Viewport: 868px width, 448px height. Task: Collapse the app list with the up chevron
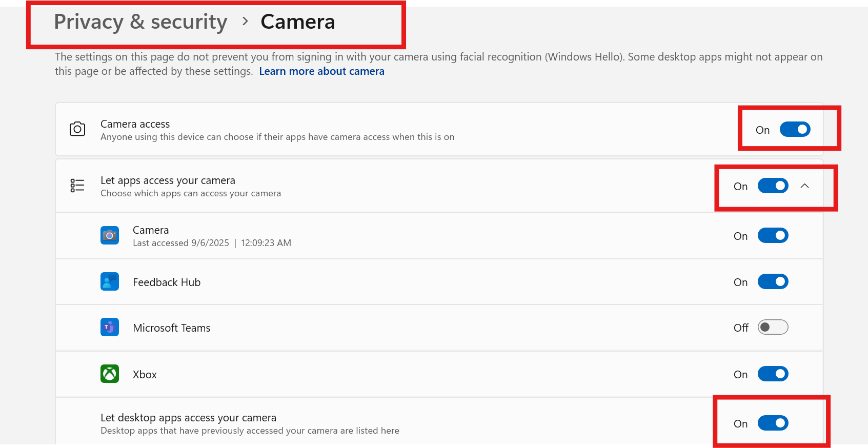pos(804,186)
